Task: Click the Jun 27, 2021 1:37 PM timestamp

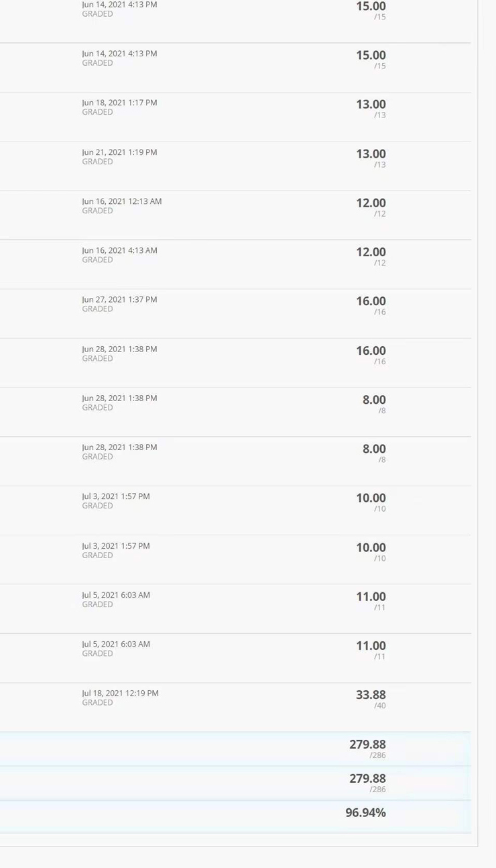Action: (x=119, y=299)
